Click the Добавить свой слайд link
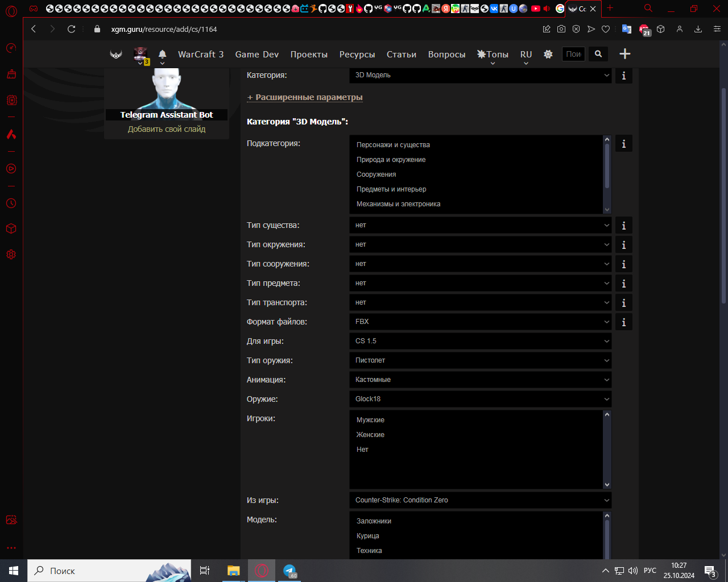The height and width of the screenshot is (582, 728). pyautogui.click(x=167, y=129)
